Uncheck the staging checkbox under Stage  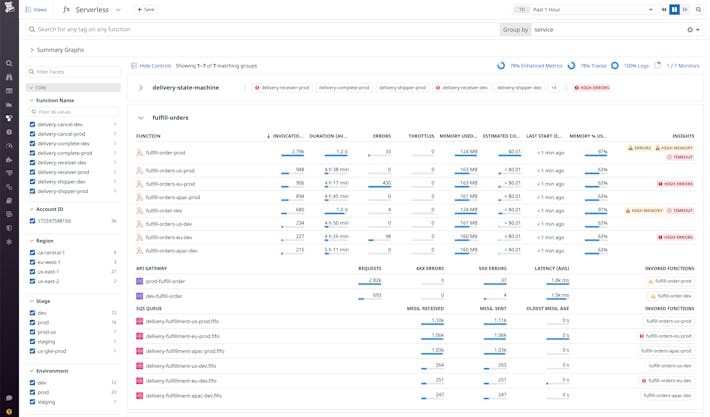pos(33,341)
